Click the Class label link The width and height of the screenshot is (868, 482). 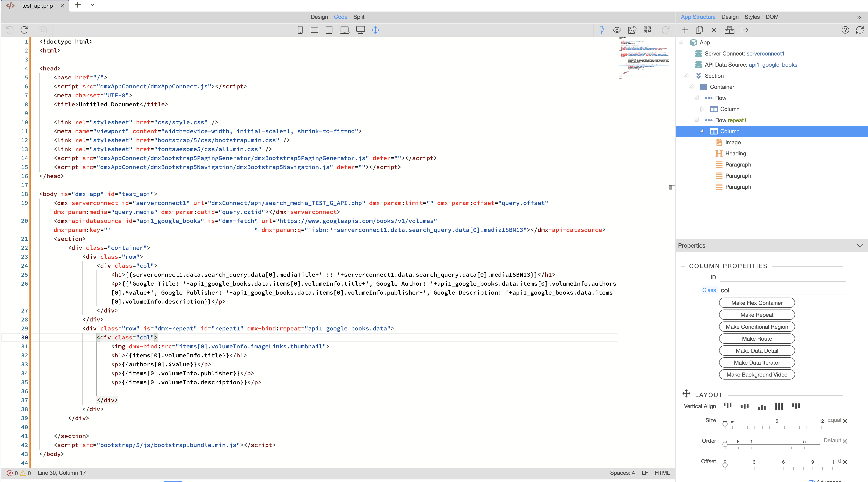(709, 290)
